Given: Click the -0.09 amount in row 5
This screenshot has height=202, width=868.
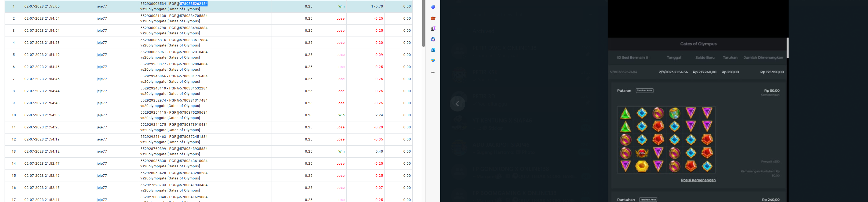Looking at the screenshot, I should (378, 55).
